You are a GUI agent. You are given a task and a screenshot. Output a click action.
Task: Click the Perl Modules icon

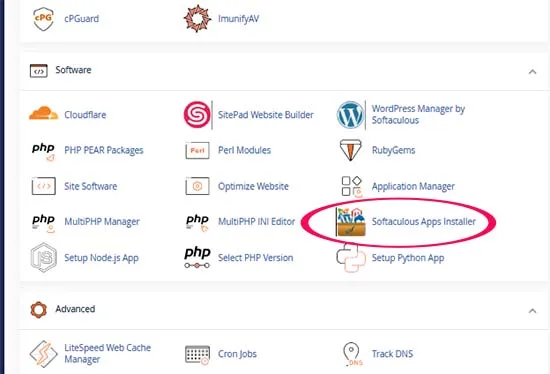click(x=197, y=151)
